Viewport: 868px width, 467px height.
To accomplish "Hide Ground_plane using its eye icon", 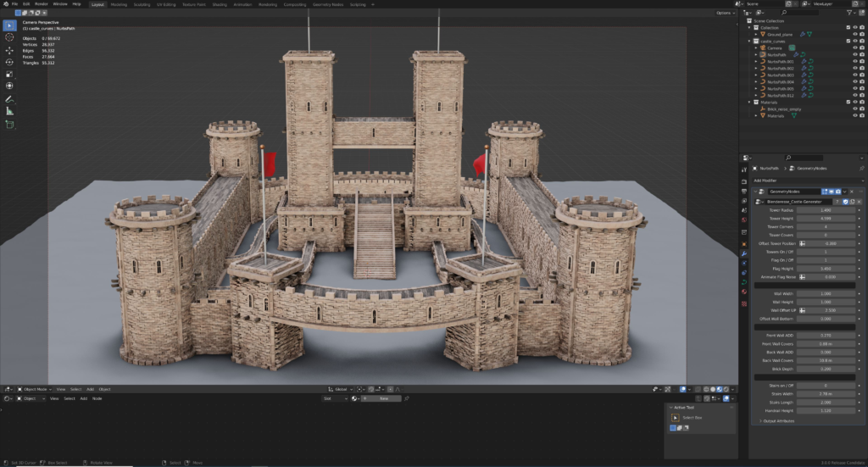I will (854, 34).
